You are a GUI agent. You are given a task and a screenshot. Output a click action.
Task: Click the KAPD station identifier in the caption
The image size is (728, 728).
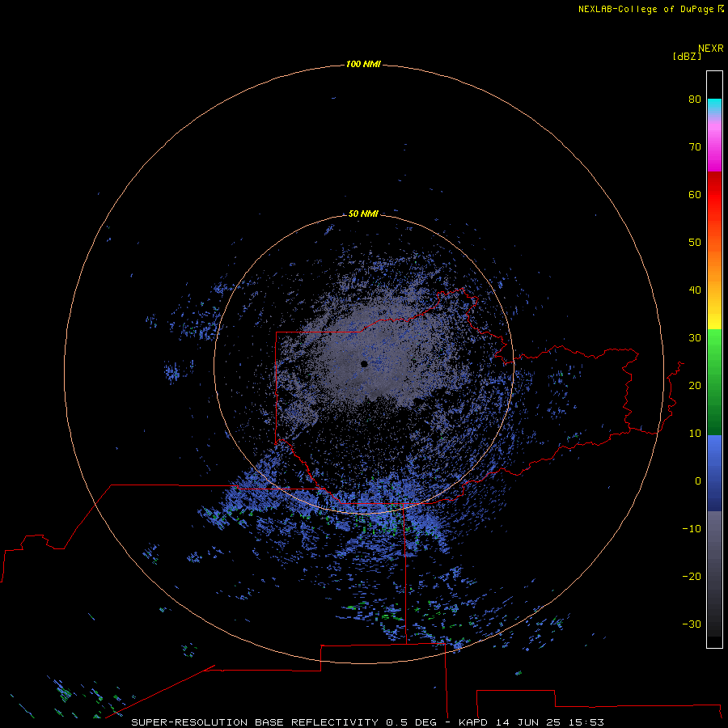click(472, 722)
